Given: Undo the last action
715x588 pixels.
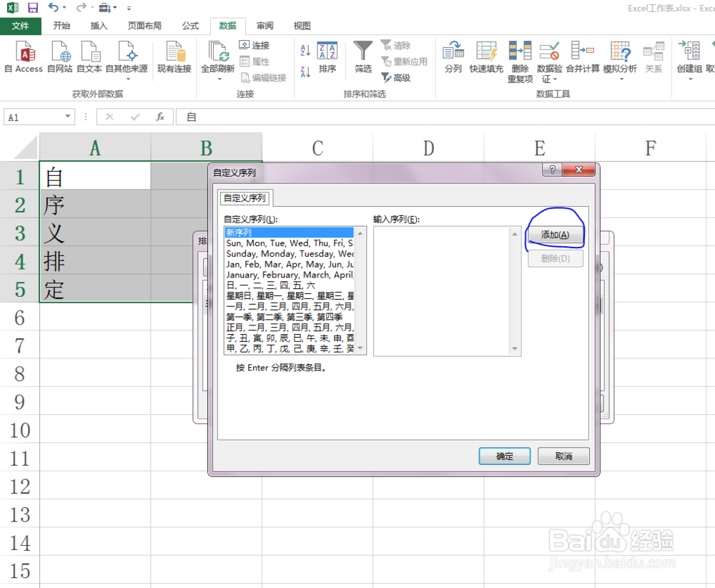Looking at the screenshot, I should 54,7.
